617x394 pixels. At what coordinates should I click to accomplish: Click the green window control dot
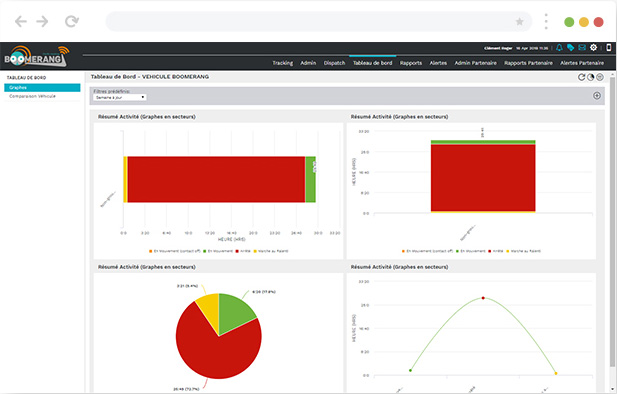[569, 22]
